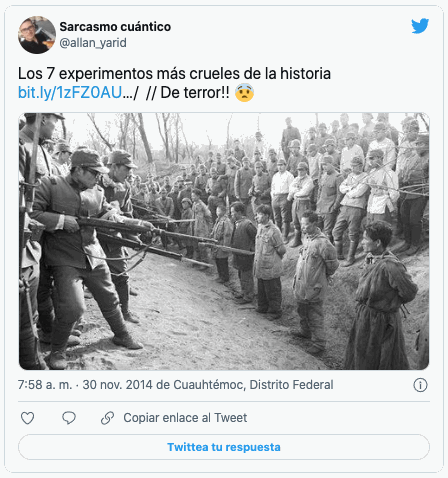
Task: Click the Twittea tu respuesta button
Action: click(x=224, y=447)
